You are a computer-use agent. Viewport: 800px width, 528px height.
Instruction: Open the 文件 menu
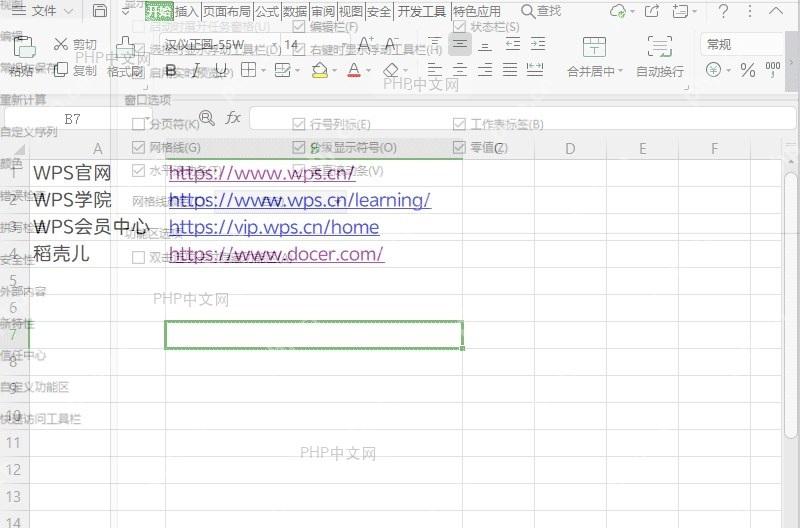(x=42, y=10)
